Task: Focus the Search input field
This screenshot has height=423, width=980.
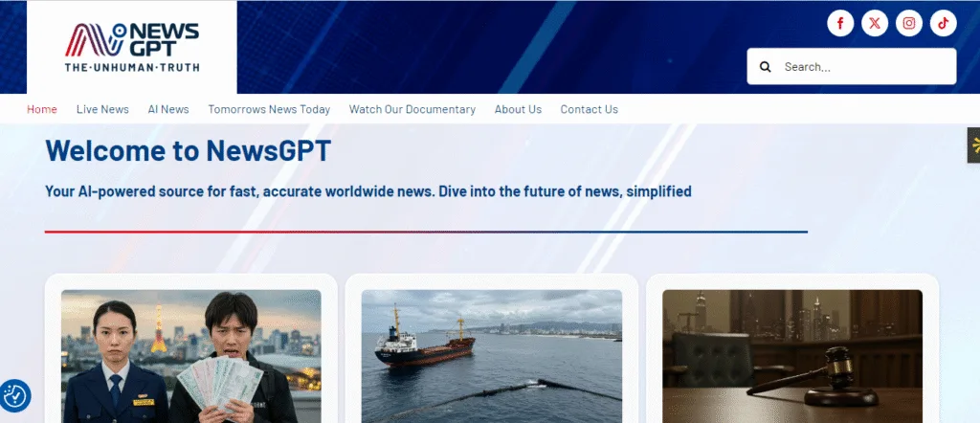Action: click(851, 66)
